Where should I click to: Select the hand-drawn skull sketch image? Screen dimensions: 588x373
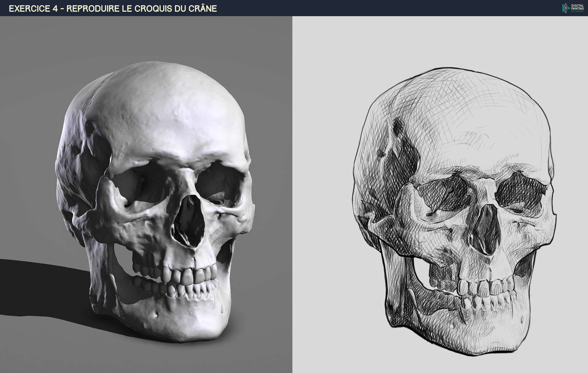[440, 194]
